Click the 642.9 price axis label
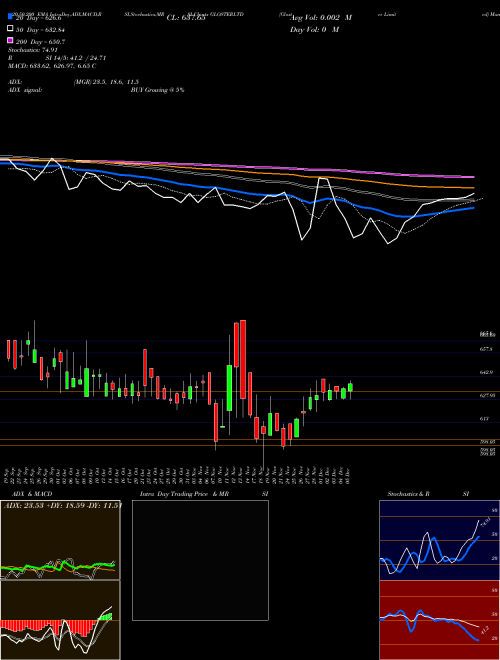The image size is (500, 660). pos(486,373)
